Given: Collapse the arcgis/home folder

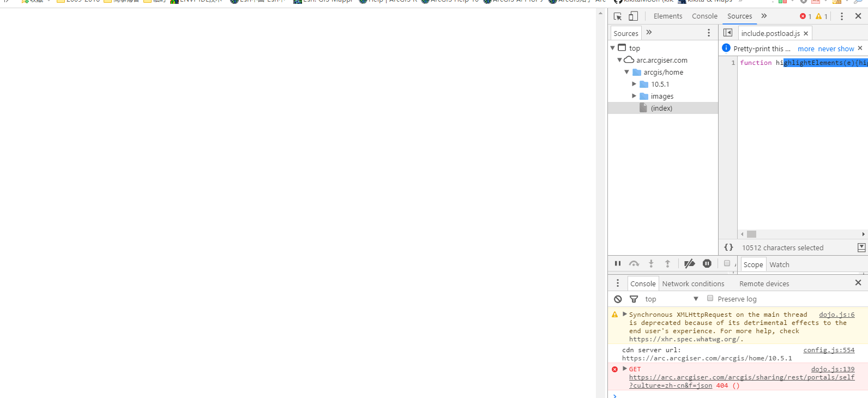Looking at the screenshot, I should pyautogui.click(x=626, y=72).
